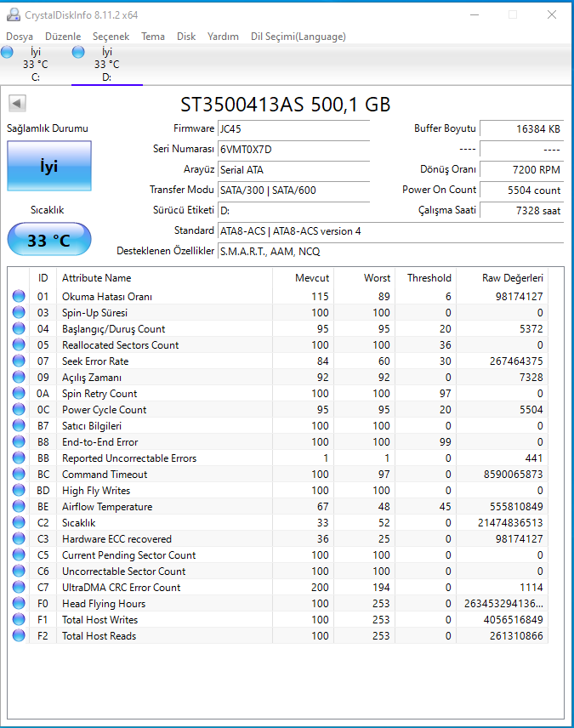574x728 pixels.
Task: Click the 33 °C temperature button
Action: [49, 239]
